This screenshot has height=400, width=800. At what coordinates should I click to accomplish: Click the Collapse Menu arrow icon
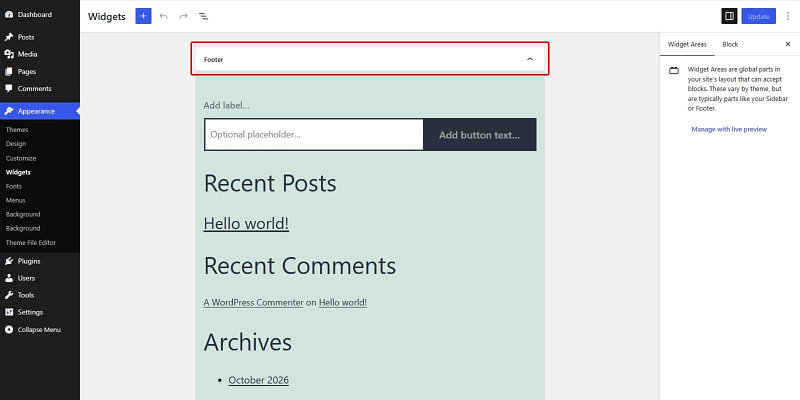[x=9, y=330]
